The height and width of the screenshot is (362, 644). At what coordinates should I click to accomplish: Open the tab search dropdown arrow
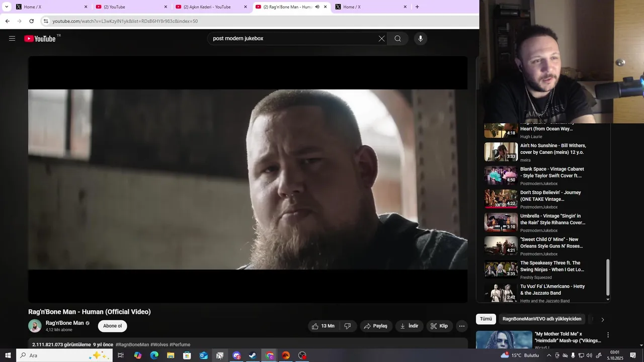(7, 7)
